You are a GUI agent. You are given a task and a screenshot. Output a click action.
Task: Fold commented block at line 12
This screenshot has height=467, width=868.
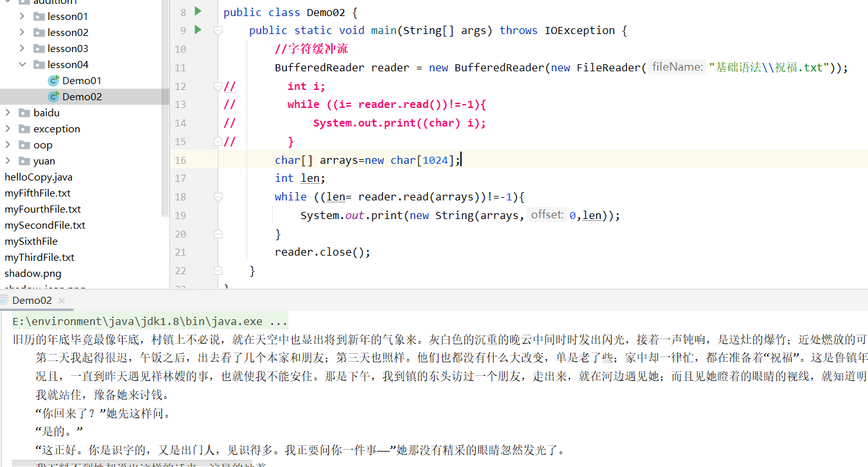218,86
